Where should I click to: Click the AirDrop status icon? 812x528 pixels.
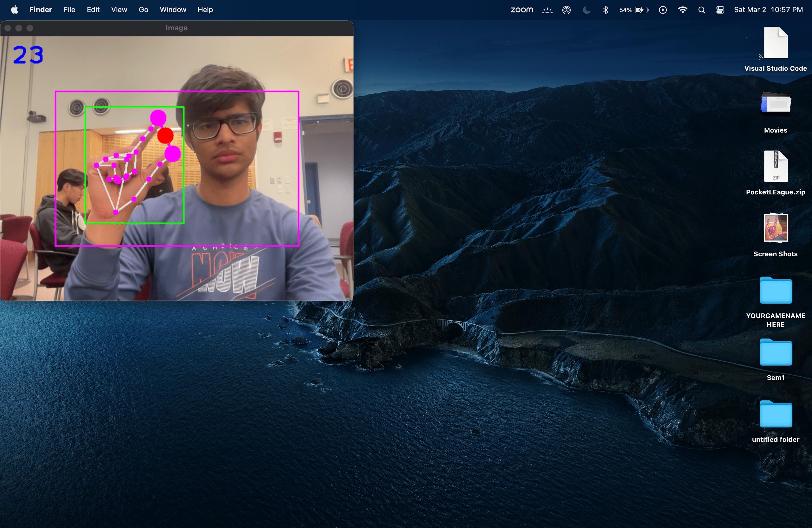pos(566,10)
